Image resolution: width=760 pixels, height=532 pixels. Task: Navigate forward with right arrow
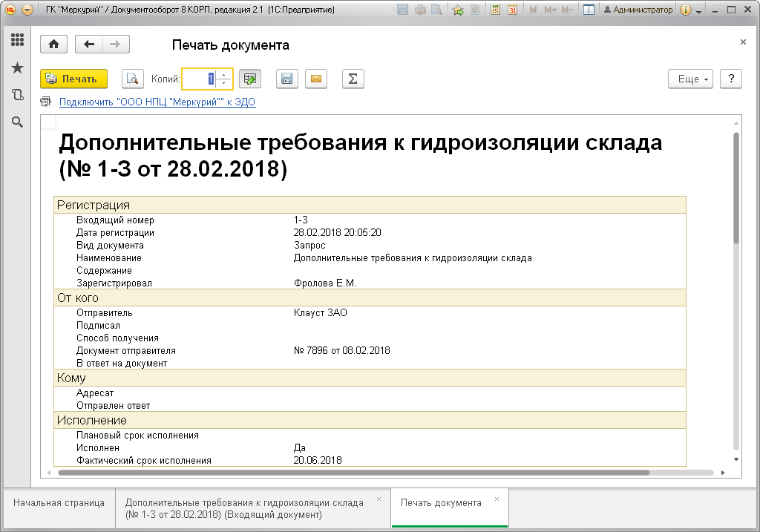click(x=115, y=45)
